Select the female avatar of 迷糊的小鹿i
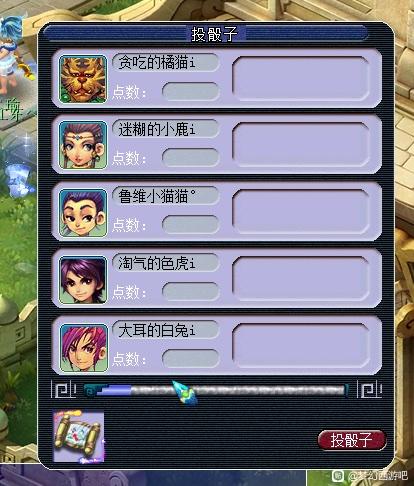 point(83,145)
